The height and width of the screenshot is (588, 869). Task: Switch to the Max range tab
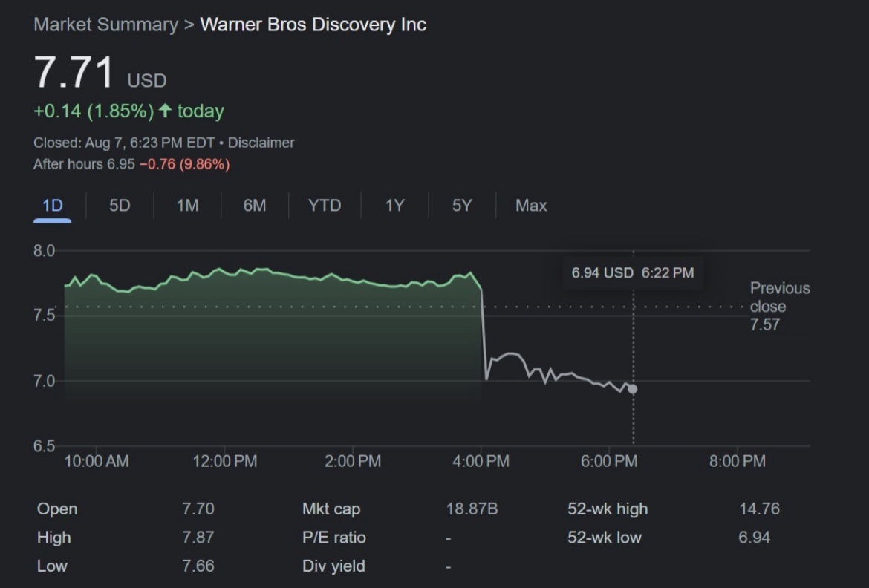(531, 206)
